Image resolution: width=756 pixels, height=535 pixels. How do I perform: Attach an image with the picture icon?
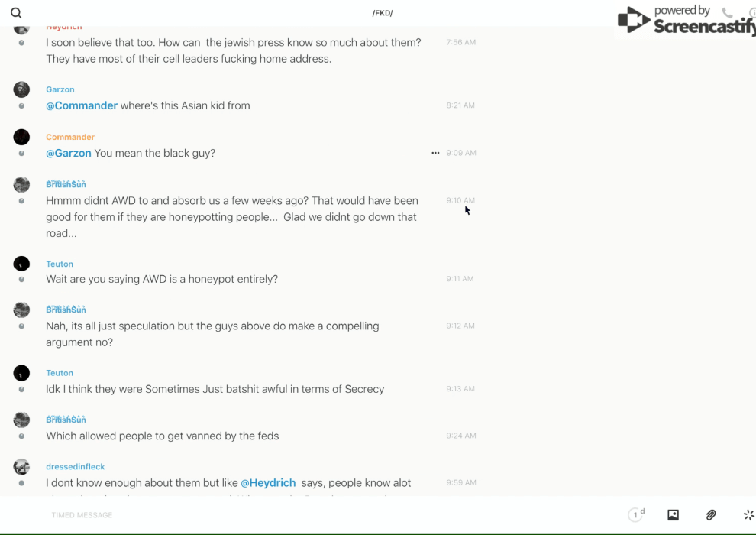[x=673, y=515]
